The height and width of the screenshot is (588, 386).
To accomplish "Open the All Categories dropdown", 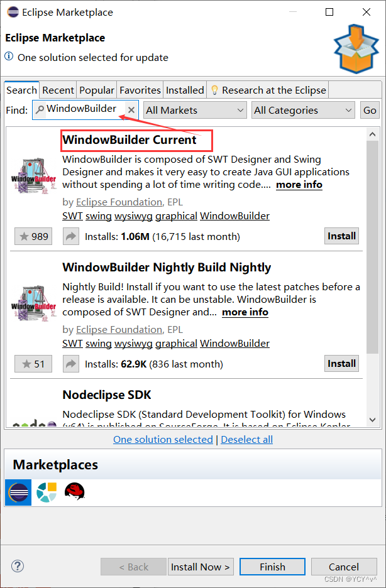I will point(303,111).
